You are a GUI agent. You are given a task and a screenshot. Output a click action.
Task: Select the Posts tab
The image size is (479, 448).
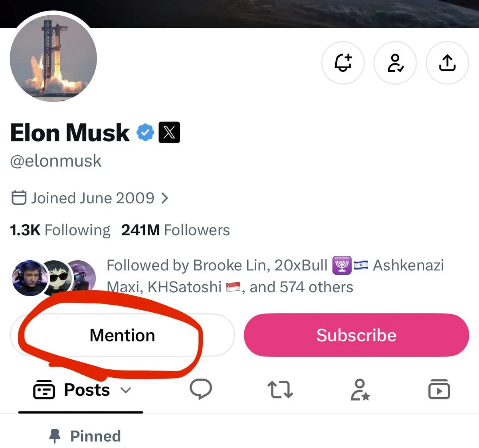point(81,390)
